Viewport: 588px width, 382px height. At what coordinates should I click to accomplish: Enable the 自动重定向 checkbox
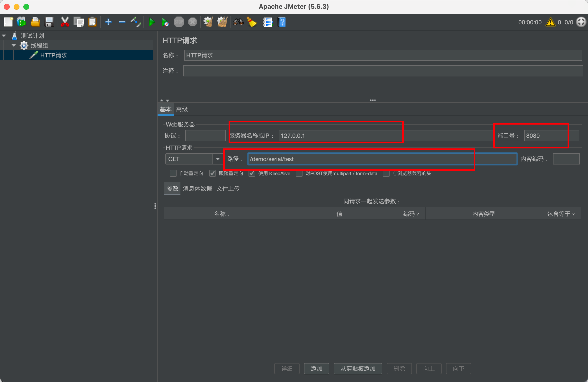point(173,173)
